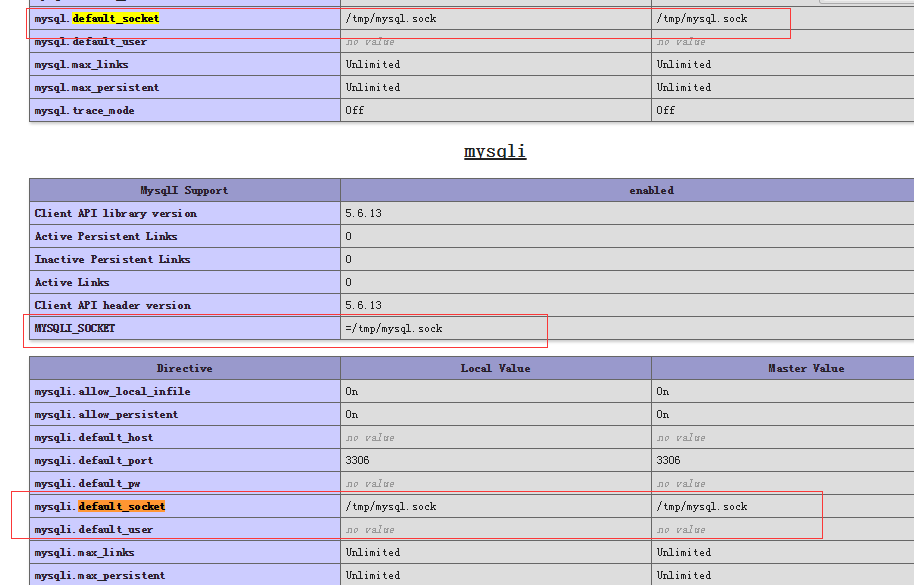Click the Local Value column header

[495, 369]
